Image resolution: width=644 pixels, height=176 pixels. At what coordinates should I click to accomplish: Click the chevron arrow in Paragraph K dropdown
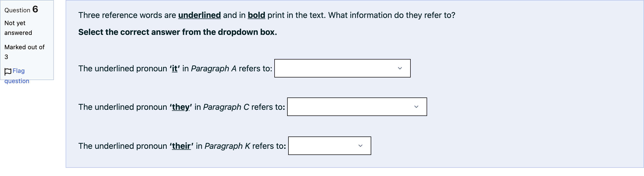tap(360, 146)
